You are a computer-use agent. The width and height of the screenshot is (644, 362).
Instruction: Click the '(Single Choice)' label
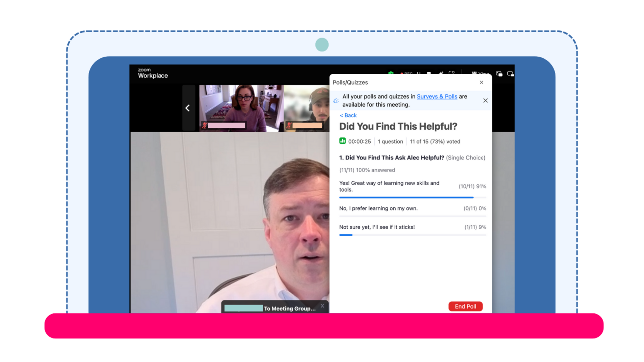click(x=466, y=158)
